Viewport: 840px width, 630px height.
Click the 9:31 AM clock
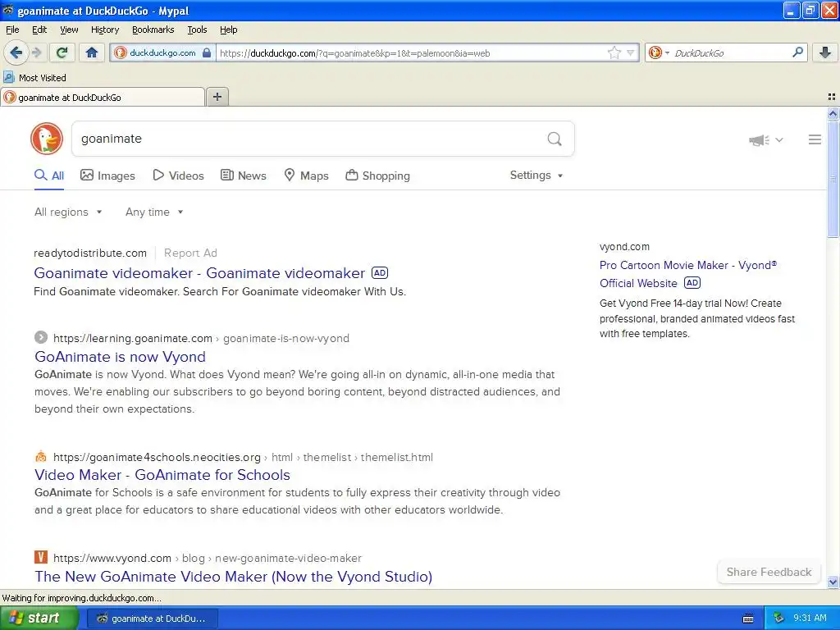tap(810, 618)
